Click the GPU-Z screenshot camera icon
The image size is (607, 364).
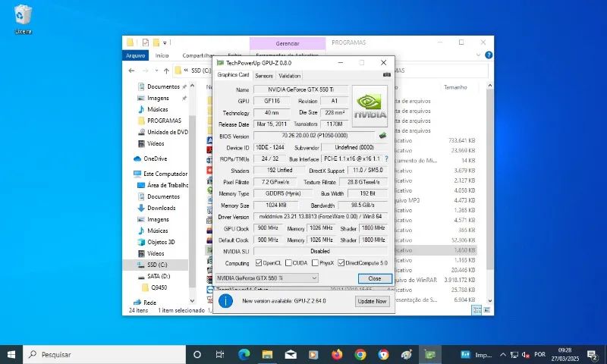tap(387, 75)
